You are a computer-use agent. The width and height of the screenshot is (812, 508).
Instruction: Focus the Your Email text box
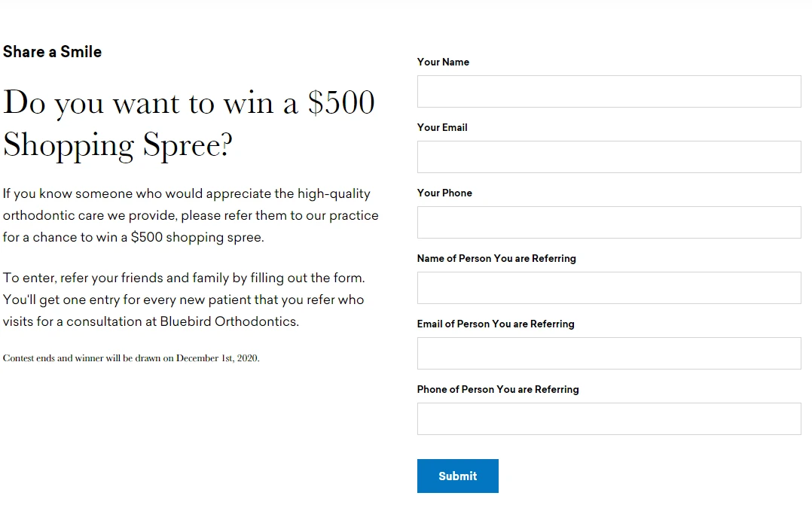click(609, 157)
